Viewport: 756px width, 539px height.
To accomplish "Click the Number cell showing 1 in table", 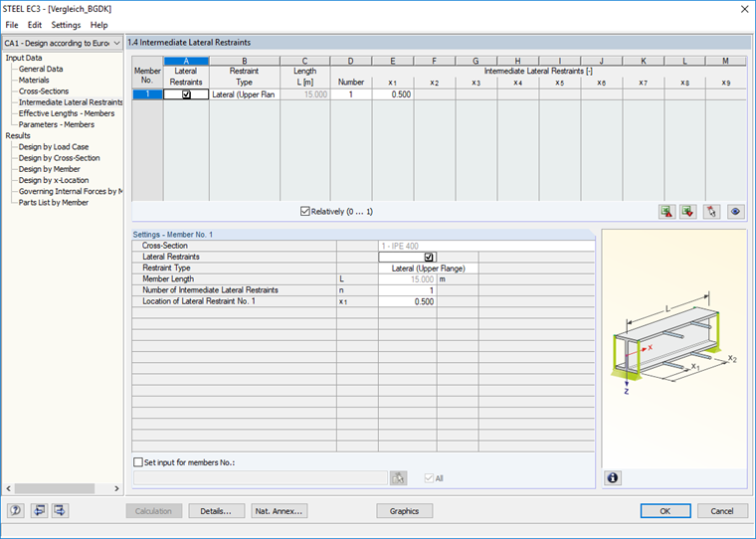I will (x=351, y=94).
